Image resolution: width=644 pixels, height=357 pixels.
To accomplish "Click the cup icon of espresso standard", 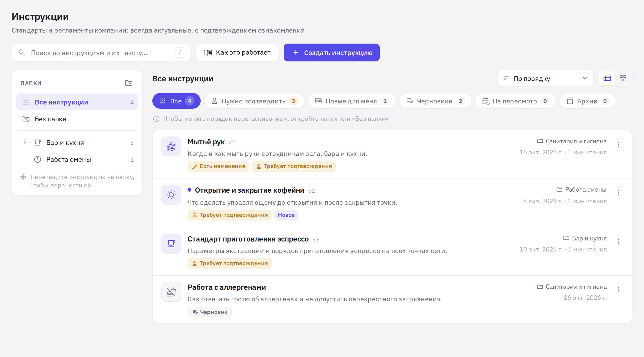I will pos(171,244).
